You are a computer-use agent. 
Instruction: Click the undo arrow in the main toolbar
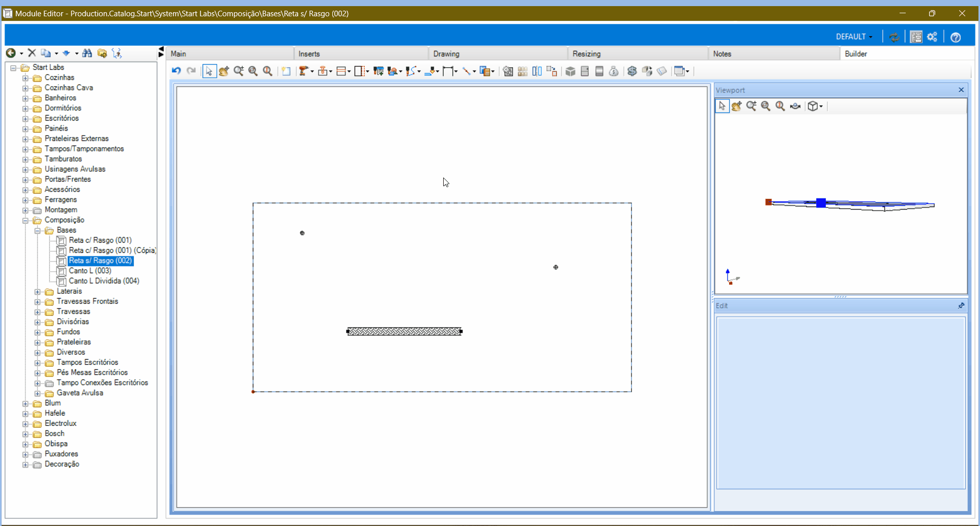(x=176, y=71)
